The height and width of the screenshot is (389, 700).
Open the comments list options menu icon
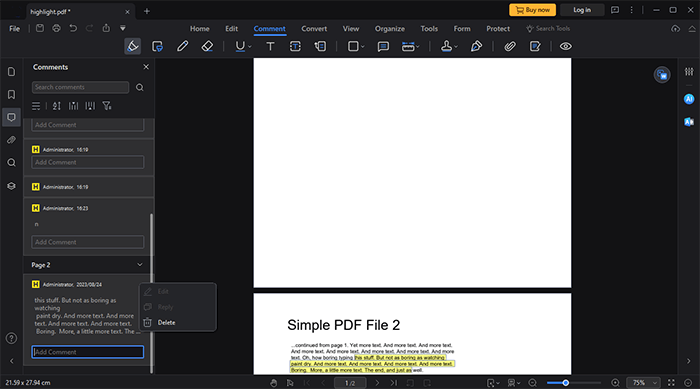coord(36,106)
